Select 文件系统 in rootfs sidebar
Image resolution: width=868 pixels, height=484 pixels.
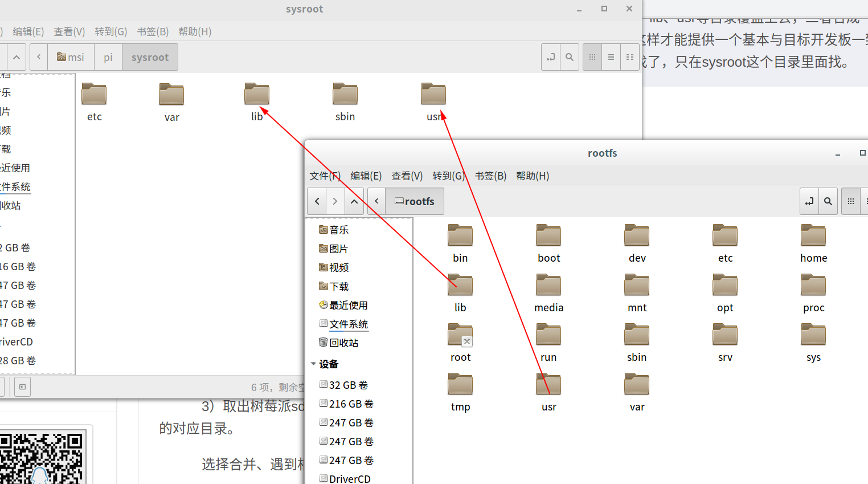point(343,324)
